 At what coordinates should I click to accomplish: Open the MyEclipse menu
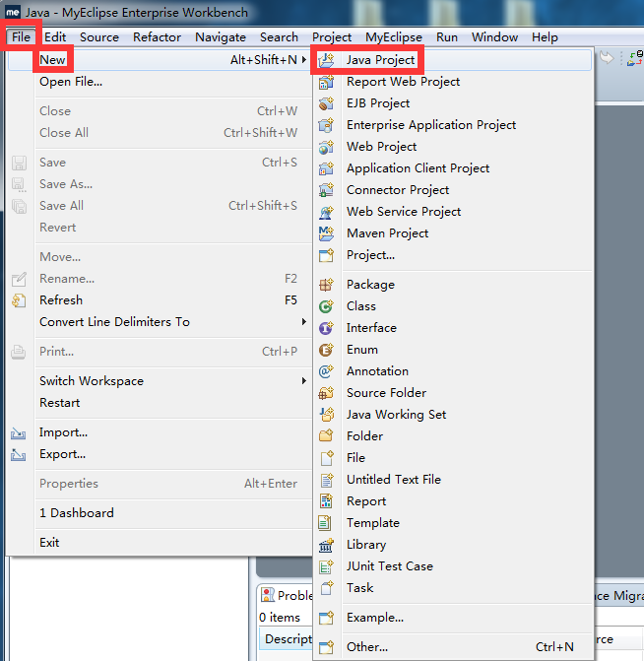[x=394, y=37]
